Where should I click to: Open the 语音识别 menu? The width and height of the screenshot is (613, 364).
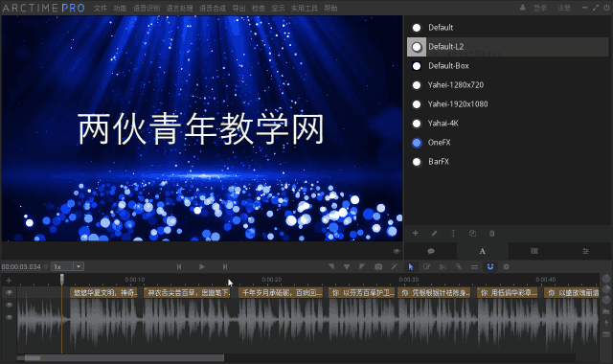click(147, 9)
